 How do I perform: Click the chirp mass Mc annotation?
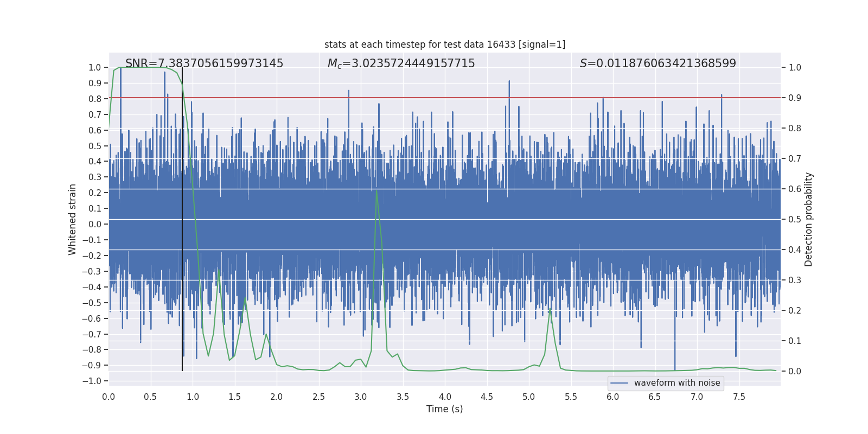click(x=401, y=63)
